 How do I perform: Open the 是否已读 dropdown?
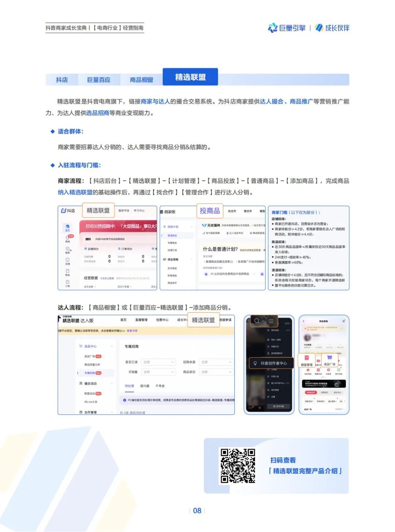pyautogui.click(x=159, y=362)
